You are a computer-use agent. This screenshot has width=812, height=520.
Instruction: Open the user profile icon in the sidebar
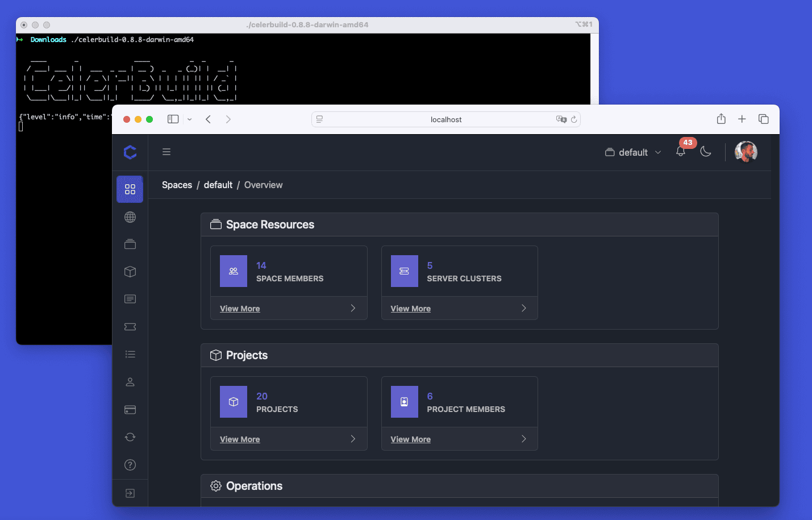[130, 382]
